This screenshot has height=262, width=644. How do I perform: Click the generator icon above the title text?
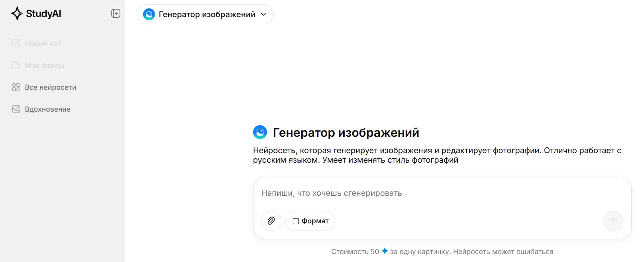(x=260, y=132)
